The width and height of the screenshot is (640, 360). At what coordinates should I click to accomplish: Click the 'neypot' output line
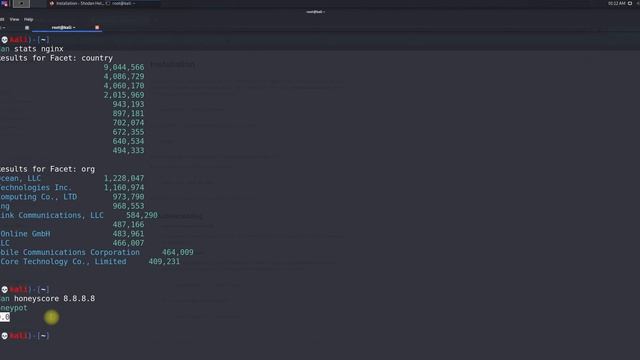click(13, 308)
